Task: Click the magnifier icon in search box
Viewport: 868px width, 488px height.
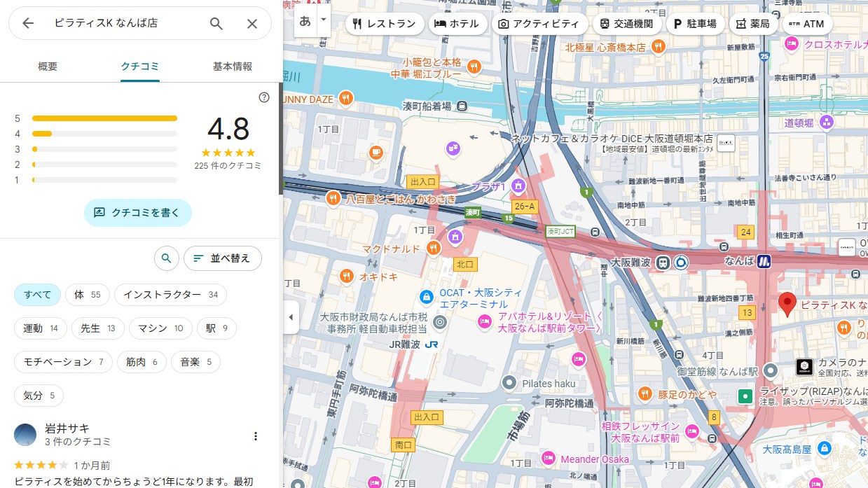Action: (x=216, y=23)
